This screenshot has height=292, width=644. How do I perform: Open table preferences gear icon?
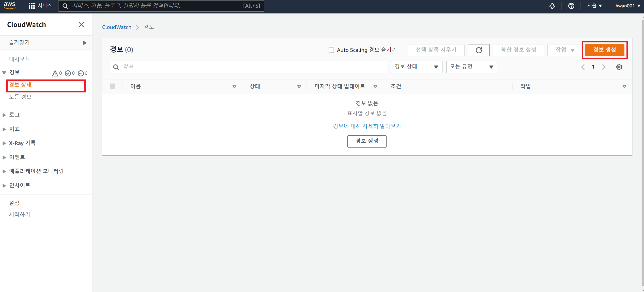coord(619,67)
